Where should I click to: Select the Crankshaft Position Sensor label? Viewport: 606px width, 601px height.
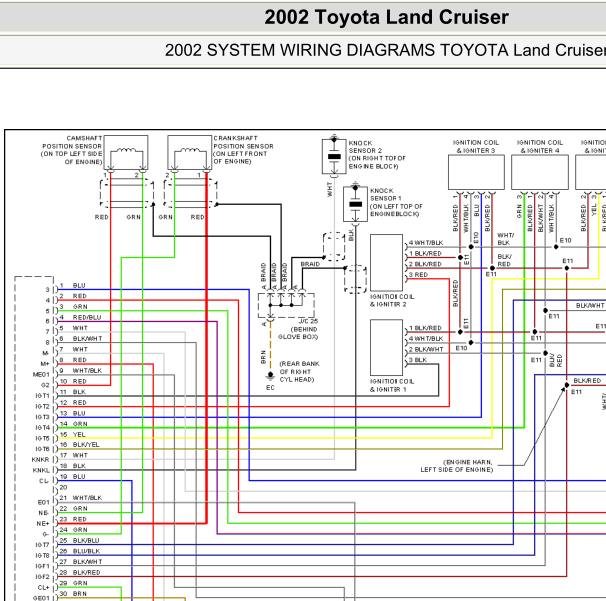tap(243, 150)
